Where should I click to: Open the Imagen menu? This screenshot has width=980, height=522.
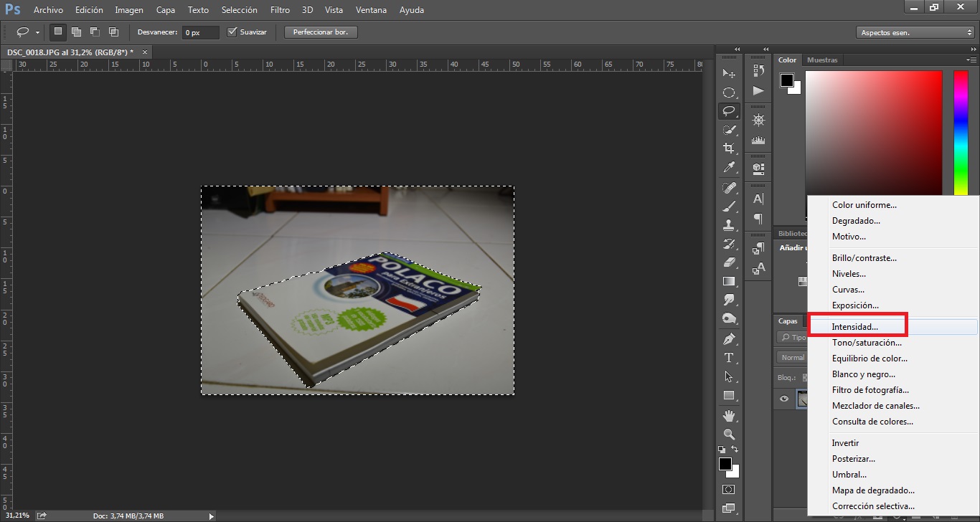click(x=129, y=10)
